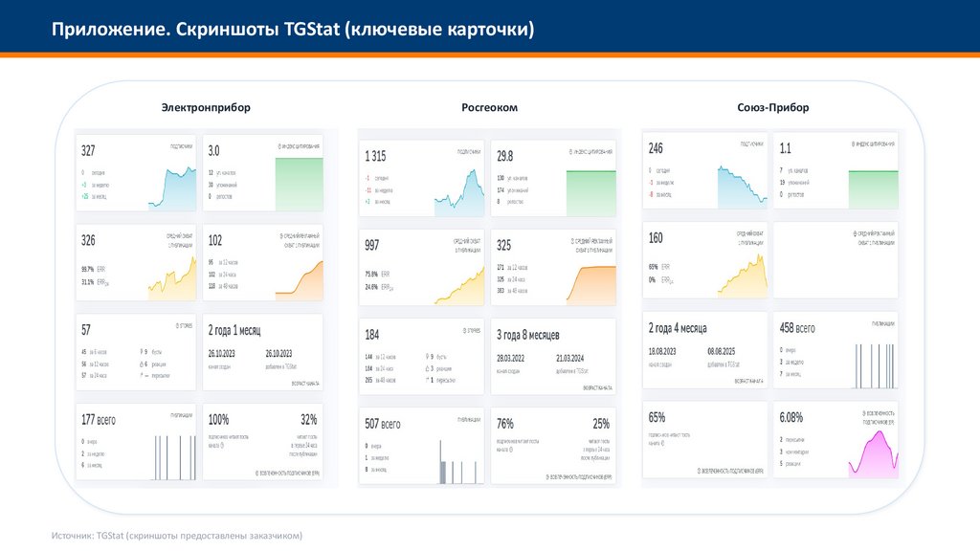Click Электронприбор ad reach value 102
980x551 pixels.
click(x=215, y=240)
